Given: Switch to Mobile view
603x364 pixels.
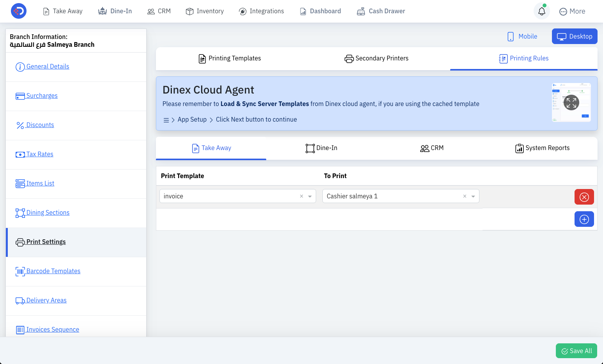Looking at the screenshot, I should pyautogui.click(x=522, y=36).
